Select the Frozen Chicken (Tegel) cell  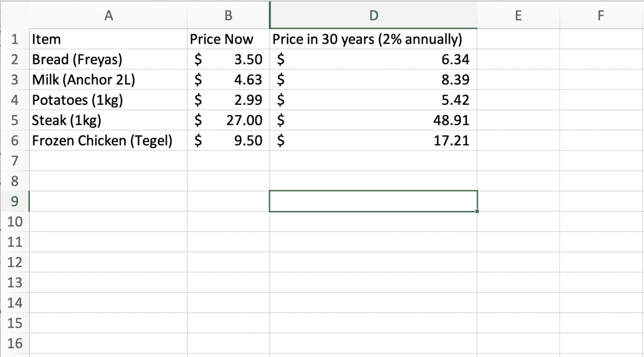109,140
